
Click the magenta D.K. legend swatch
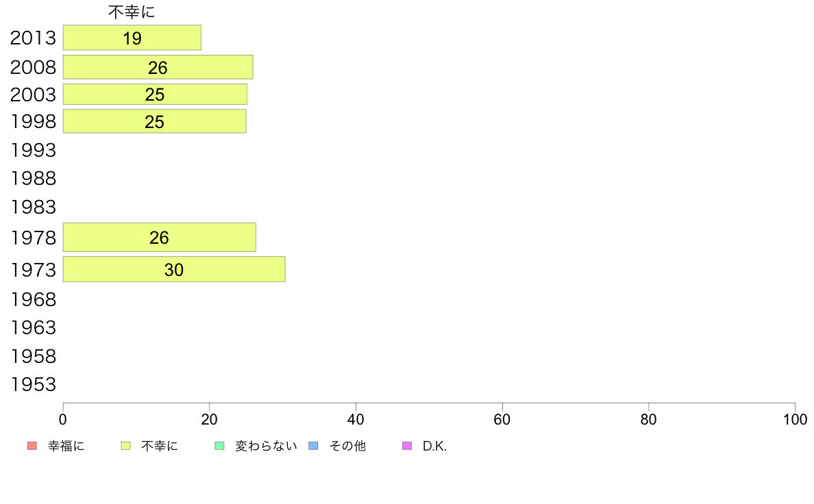(407, 446)
